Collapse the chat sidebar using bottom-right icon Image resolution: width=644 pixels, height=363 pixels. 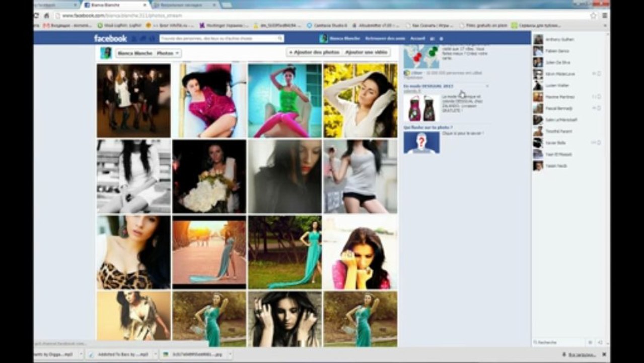600,342
